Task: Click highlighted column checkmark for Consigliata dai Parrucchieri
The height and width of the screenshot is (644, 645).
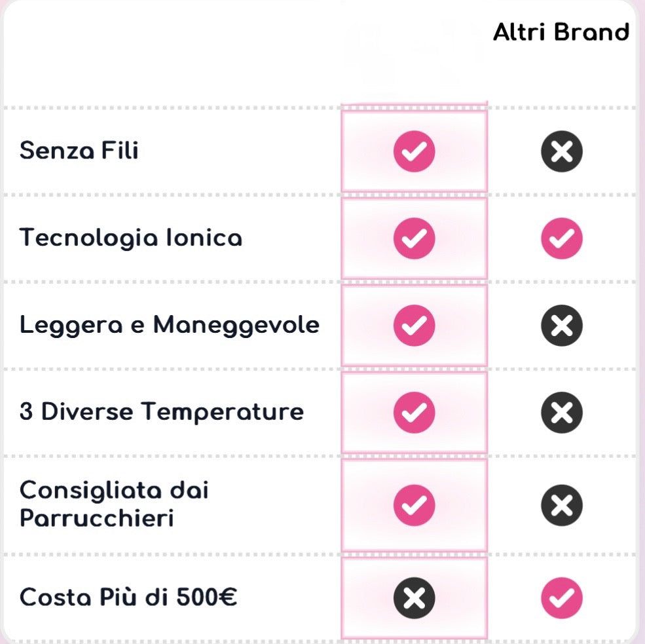Action: (x=414, y=505)
